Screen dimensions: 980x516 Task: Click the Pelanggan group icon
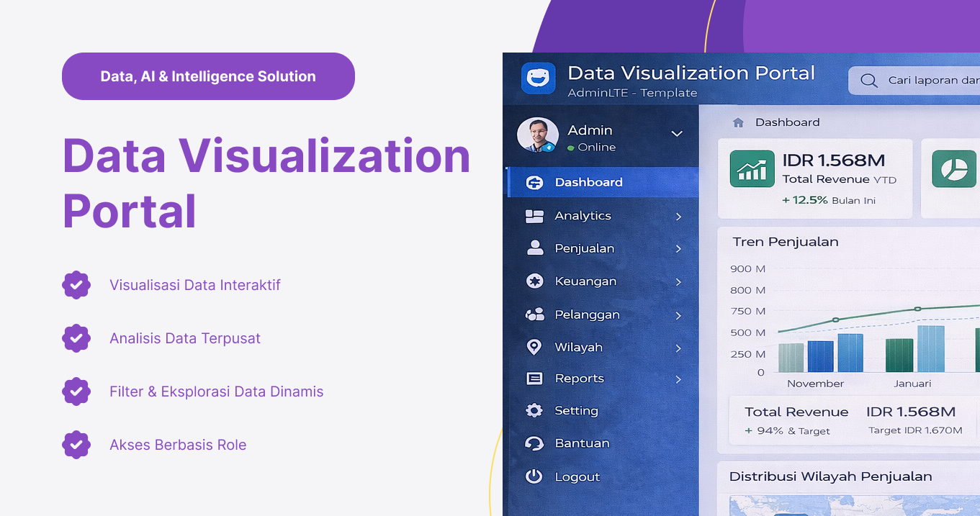(534, 314)
